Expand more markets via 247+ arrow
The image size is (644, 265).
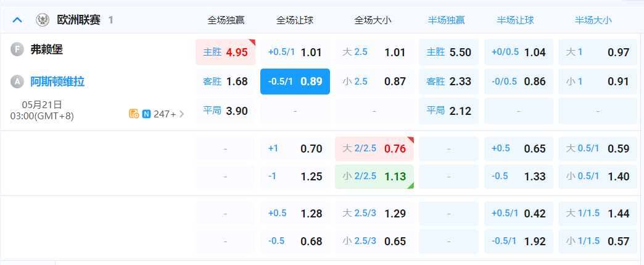[182, 114]
